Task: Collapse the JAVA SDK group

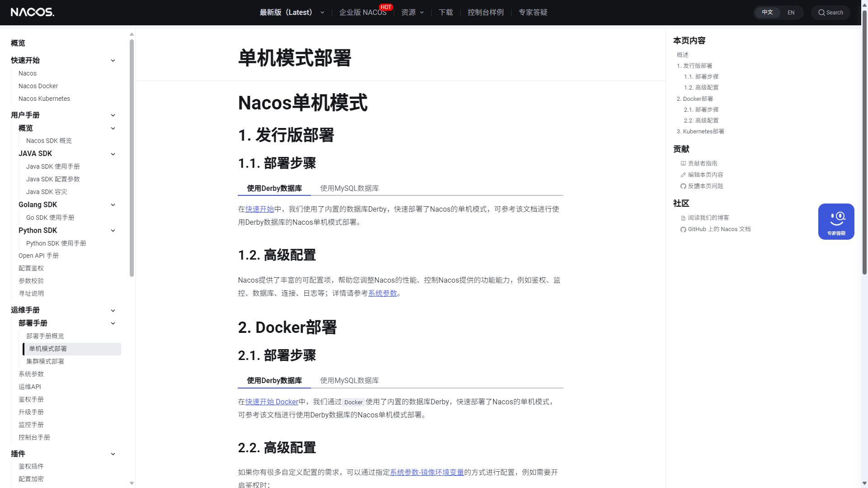Action: click(113, 154)
